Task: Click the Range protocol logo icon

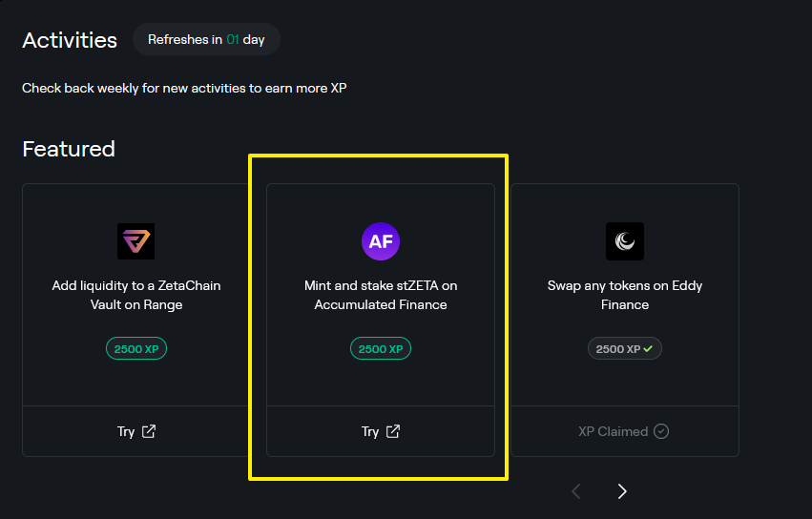Action: pos(136,241)
